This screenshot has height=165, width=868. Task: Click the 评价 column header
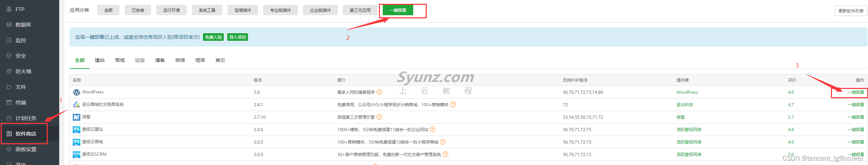[792, 80]
